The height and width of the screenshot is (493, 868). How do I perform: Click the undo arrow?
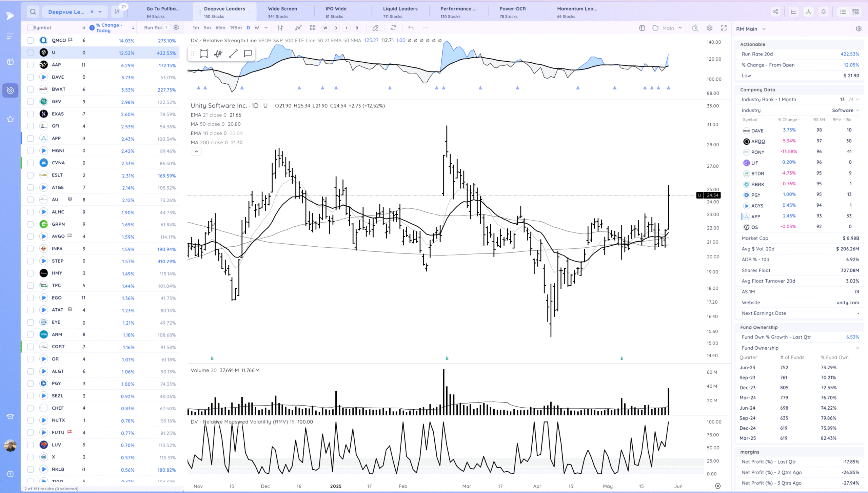click(x=411, y=28)
